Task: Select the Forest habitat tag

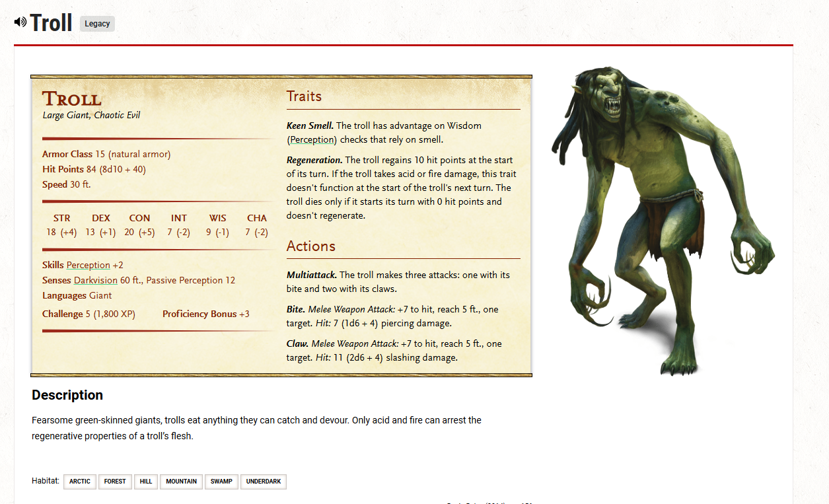Action: pyautogui.click(x=115, y=482)
